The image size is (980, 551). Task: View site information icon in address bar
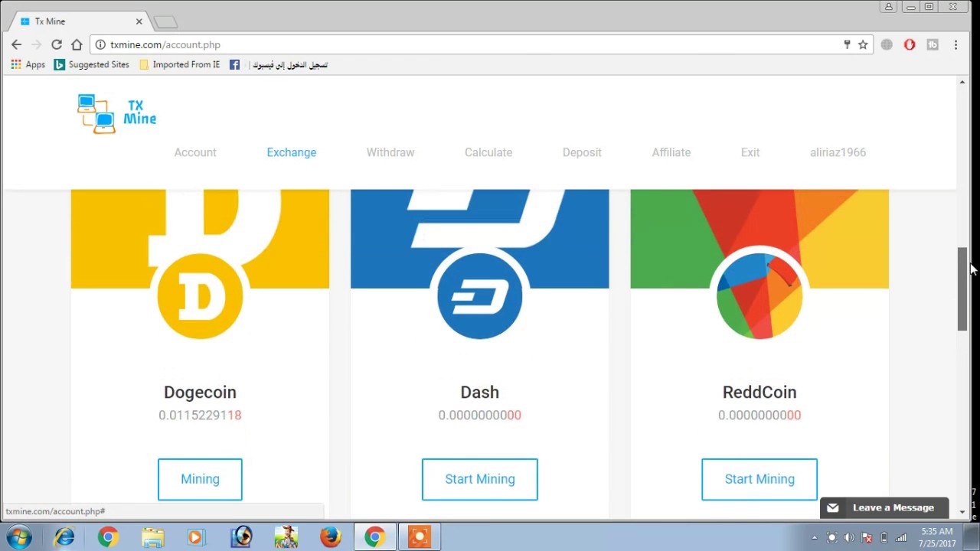point(100,44)
